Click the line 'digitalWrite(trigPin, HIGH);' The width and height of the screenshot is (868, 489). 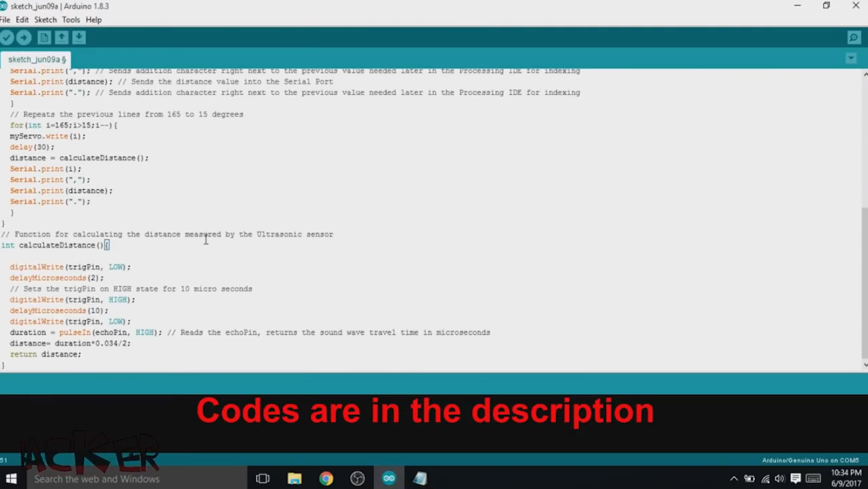72,300
